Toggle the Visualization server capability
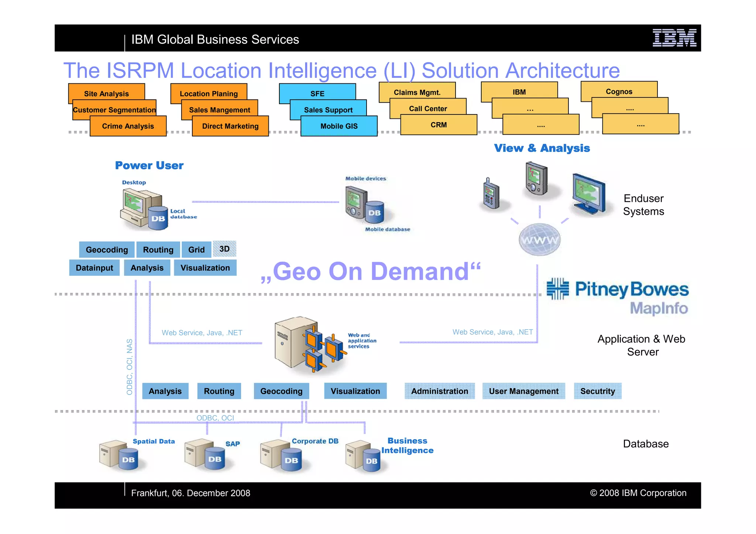Screen dimensions: 756x534 (355, 391)
